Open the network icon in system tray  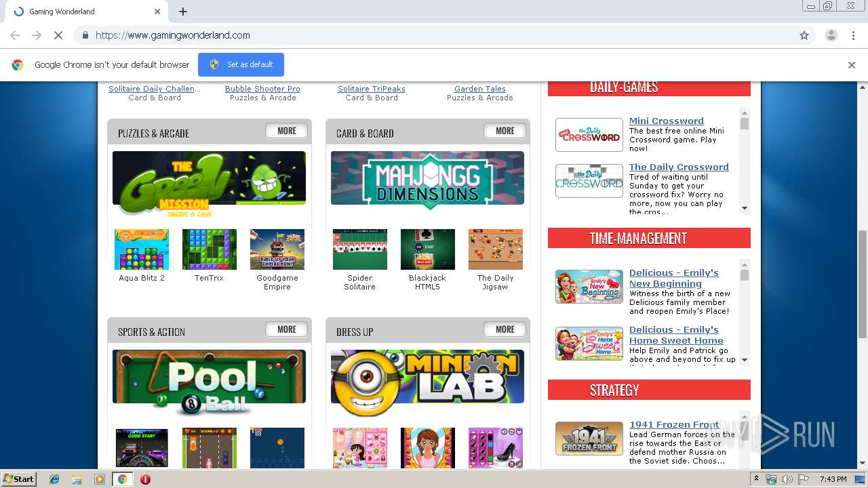(771, 479)
